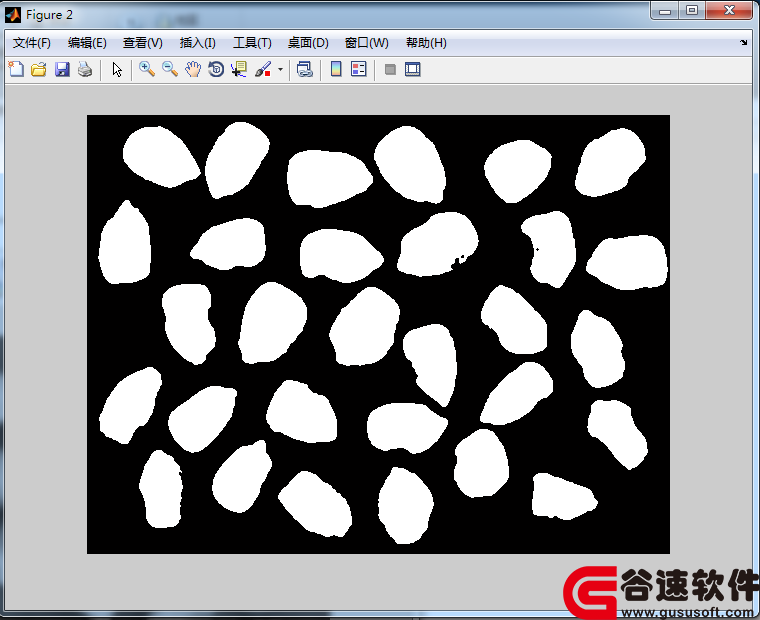The image size is (760, 620).
Task: Save the figure with the floppy disk icon
Action: click(x=62, y=69)
